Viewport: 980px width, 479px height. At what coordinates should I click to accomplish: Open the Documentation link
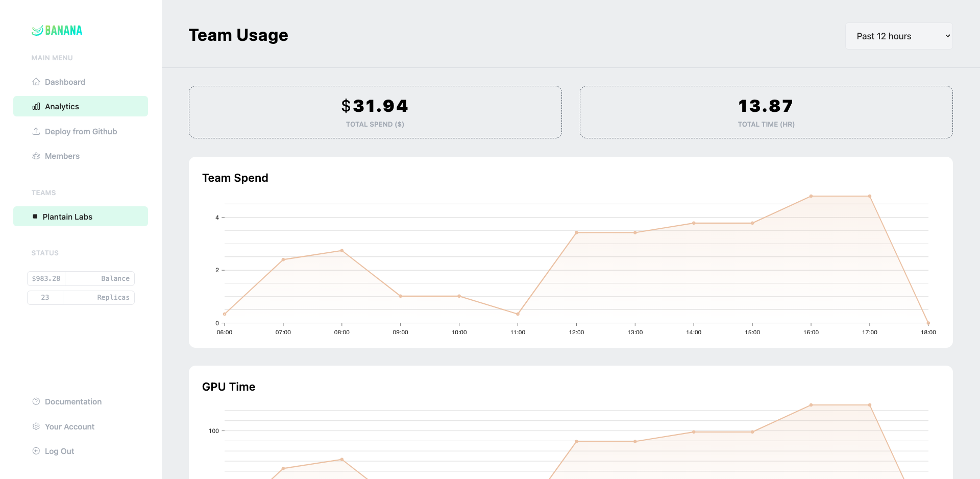click(73, 402)
